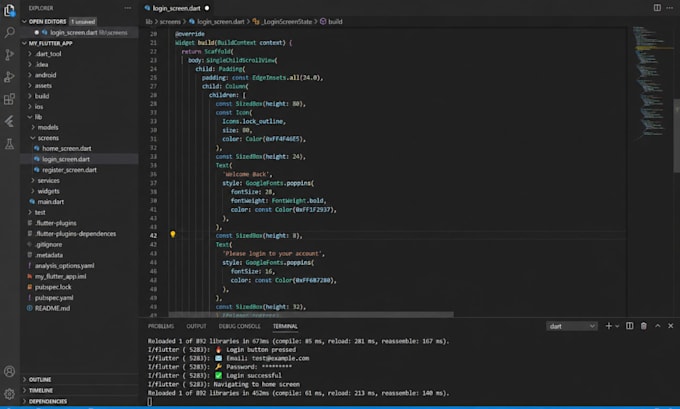Open editor more actions ellipsis
Image resolution: width=680 pixels, height=409 pixels.
[670, 8]
